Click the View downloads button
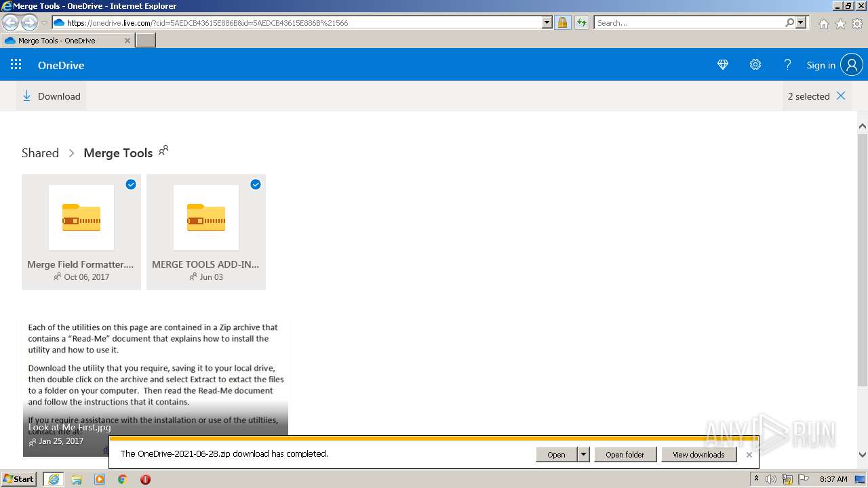Viewport: 868px width, 488px height. tap(698, 455)
